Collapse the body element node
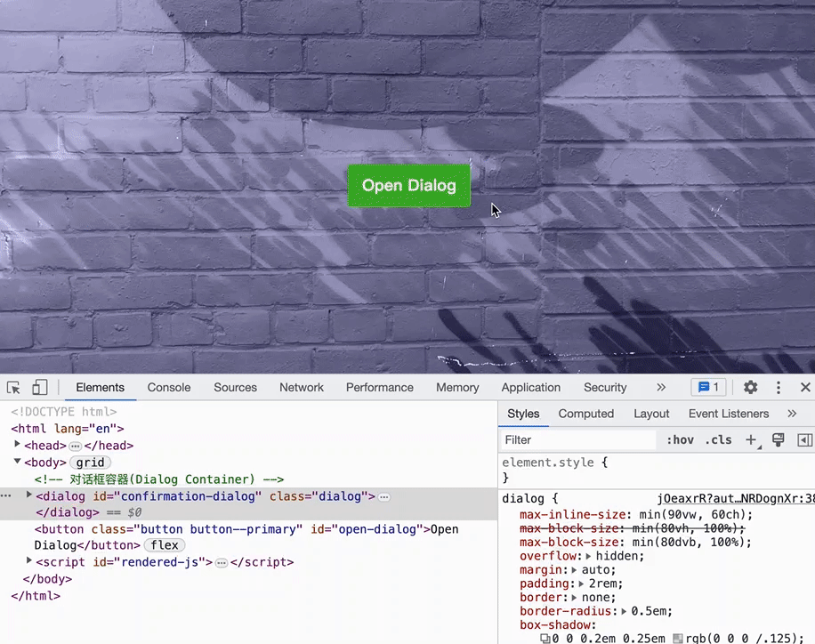 tap(17, 462)
